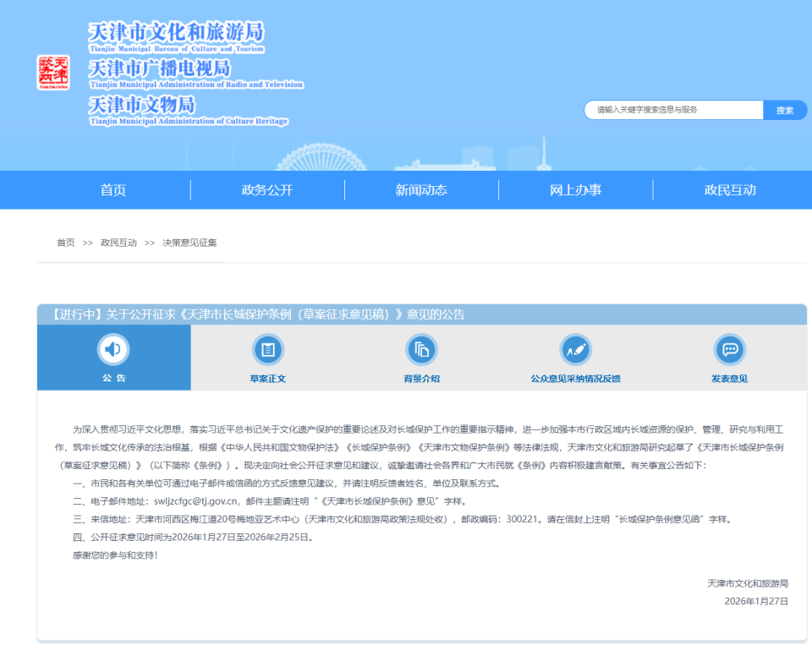
Task: Open the 首页 navigation menu
Action: click(112, 190)
